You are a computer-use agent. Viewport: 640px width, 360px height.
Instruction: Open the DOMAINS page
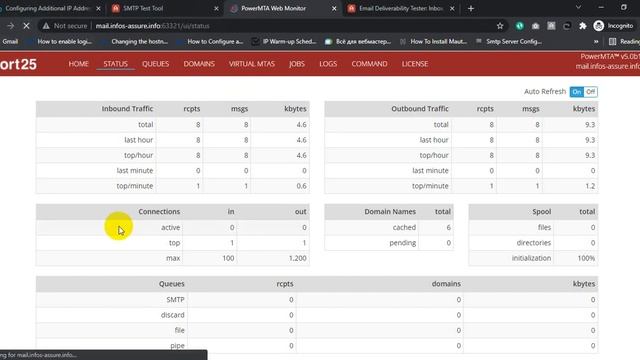(199, 64)
